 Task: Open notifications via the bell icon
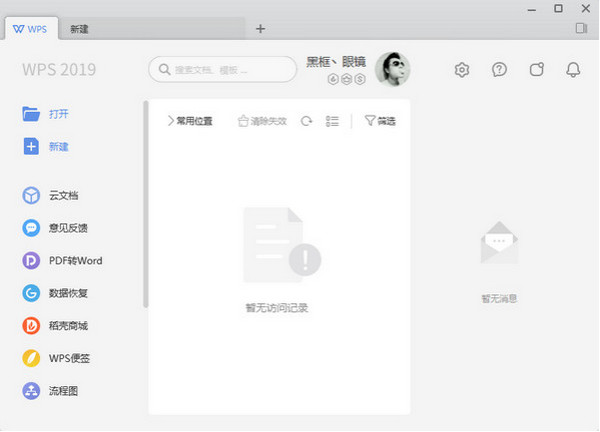tap(573, 70)
